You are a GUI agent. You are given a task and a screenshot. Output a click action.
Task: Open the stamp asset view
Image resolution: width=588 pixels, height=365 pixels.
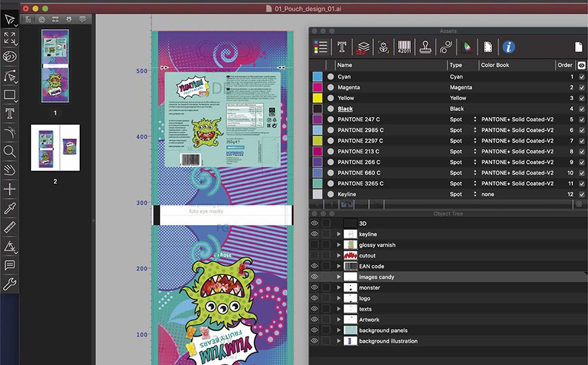point(425,47)
